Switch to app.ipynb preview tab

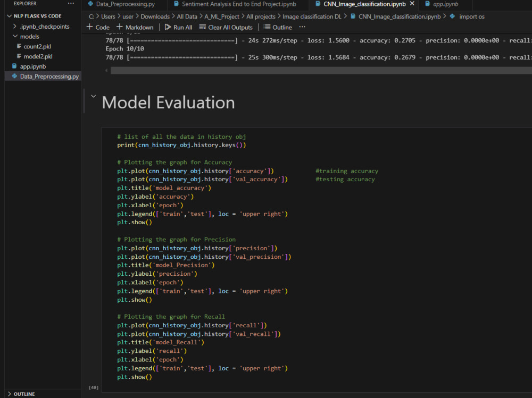445,4
